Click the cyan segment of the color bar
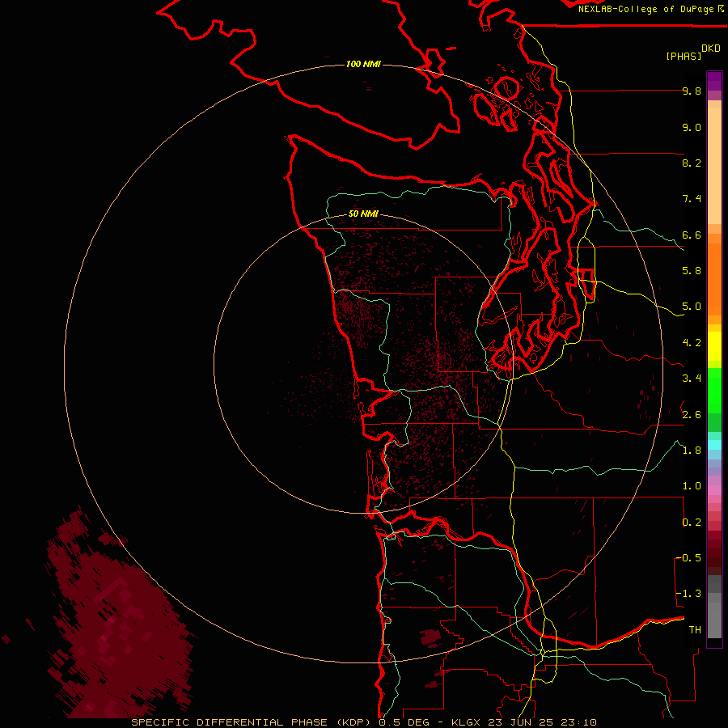This screenshot has width=728, height=728. pos(714,445)
